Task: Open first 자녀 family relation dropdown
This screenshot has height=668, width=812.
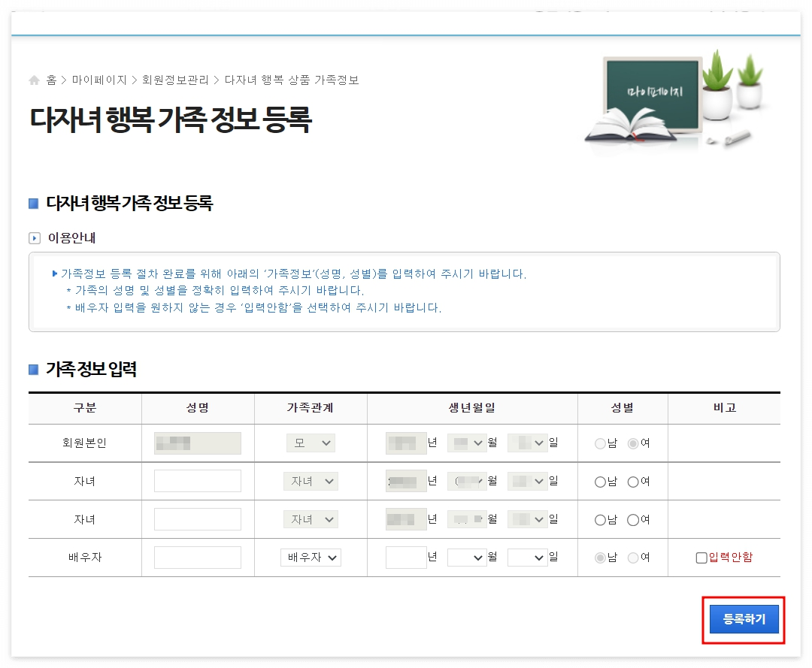Action: [311, 481]
